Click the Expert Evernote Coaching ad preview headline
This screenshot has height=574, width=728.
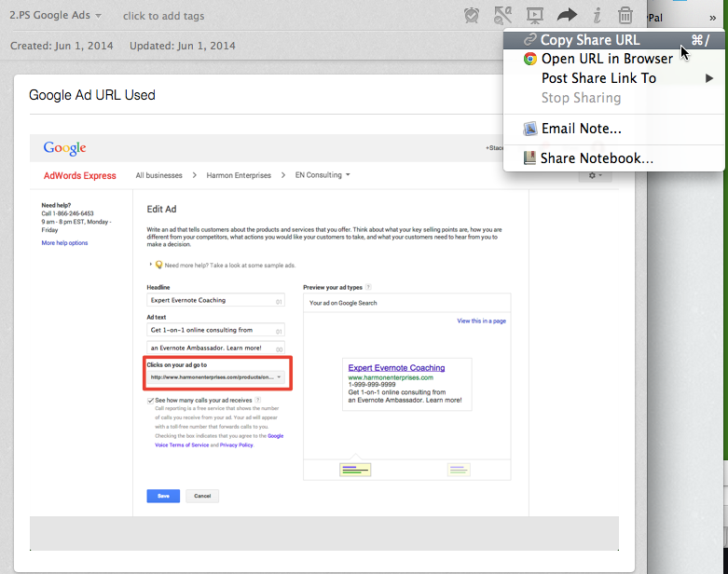click(x=396, y=367)
